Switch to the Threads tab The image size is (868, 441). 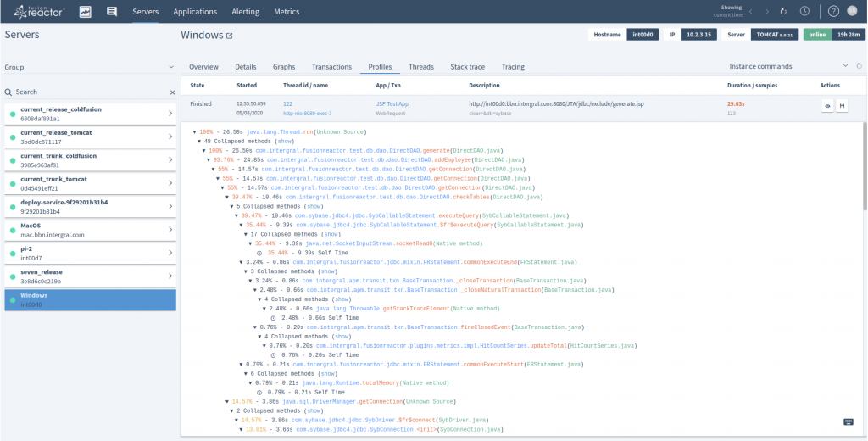[421, 66]
